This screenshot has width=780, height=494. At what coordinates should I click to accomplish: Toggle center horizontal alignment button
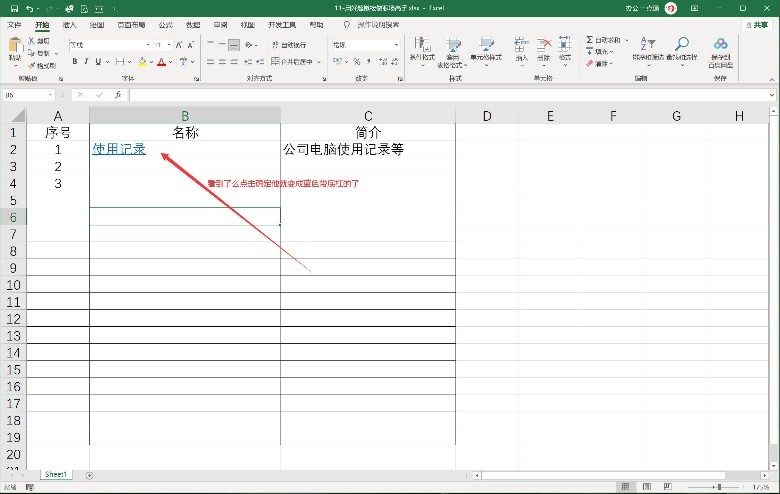222,62
